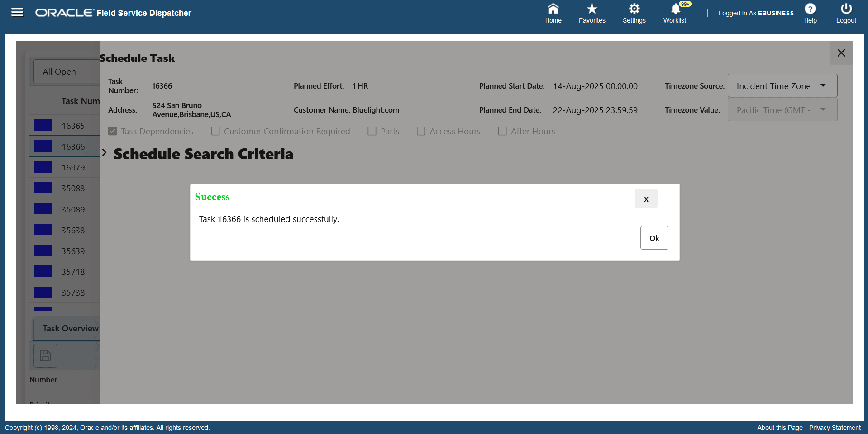The image size is (868, 434).
Task: Close the Schedule Task window
Action: point(841,52)
